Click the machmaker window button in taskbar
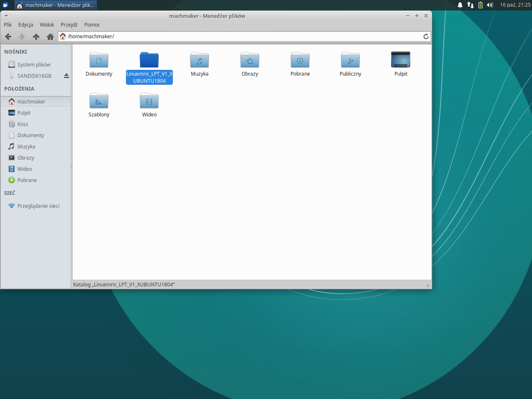This screenshot has width=532, height=399. [x=56, y=5]
